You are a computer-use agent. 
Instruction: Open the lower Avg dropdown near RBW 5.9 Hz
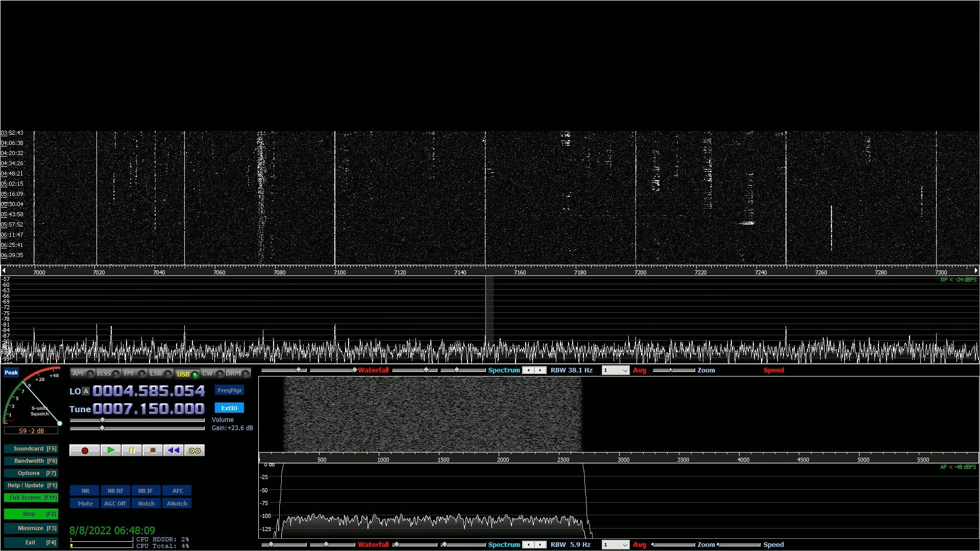click(x=624, y=544)
